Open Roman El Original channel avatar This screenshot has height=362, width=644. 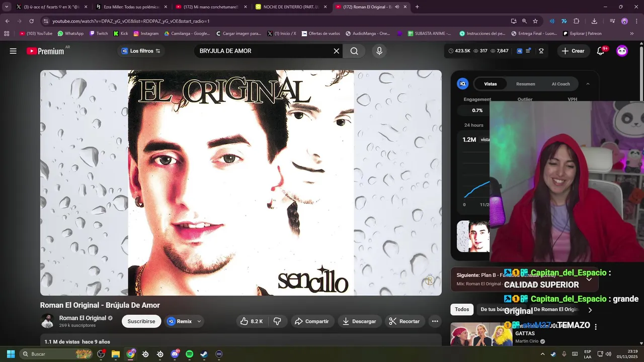[x=48, y=321]
